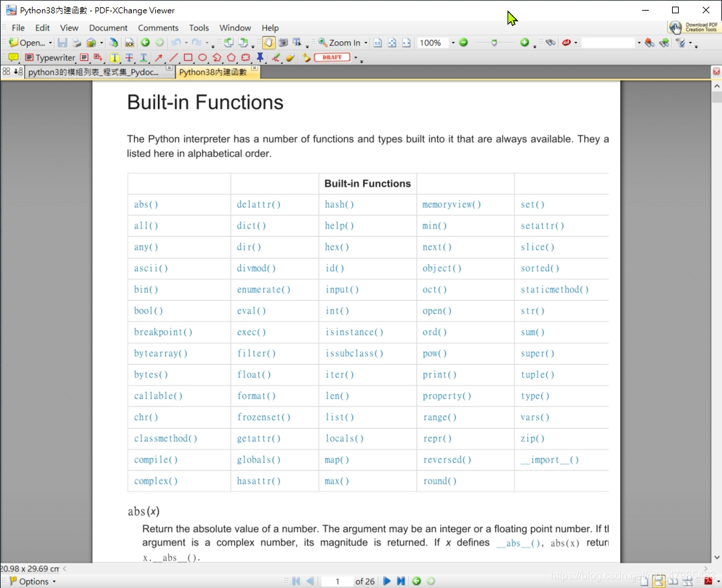Open the Options dropdown at bottom left
The height and width of the screenshot is (588, 722).
click(37, 581)
